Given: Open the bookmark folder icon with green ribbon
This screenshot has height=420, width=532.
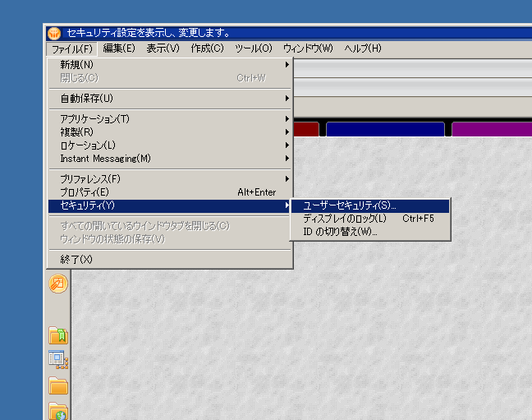Looking at the screenshot, I should pos(58,335).
